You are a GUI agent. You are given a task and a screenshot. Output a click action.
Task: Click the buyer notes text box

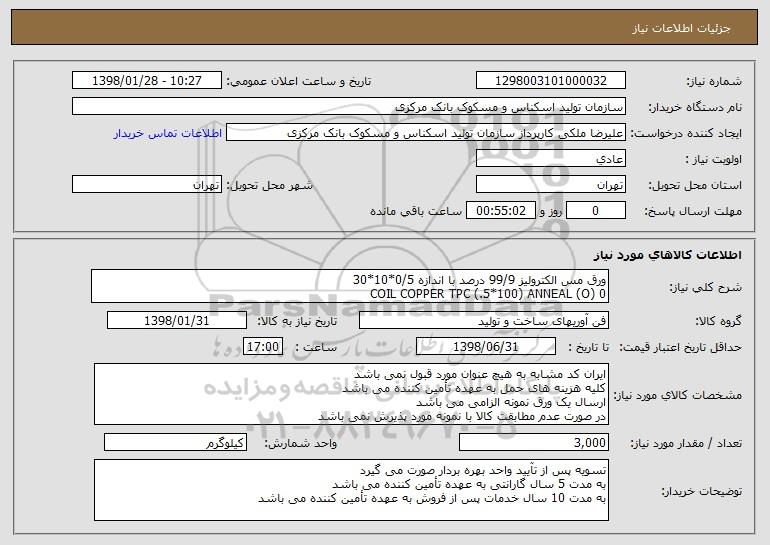[351, 490]
